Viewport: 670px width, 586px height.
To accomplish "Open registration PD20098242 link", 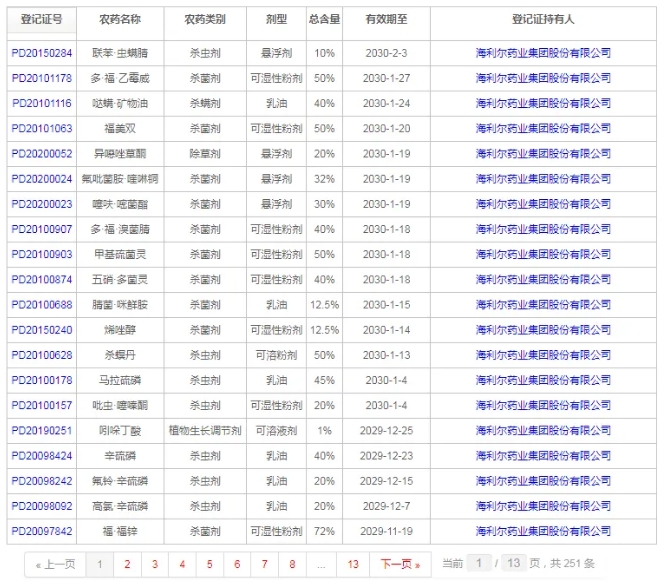I will tap(42, 481).
